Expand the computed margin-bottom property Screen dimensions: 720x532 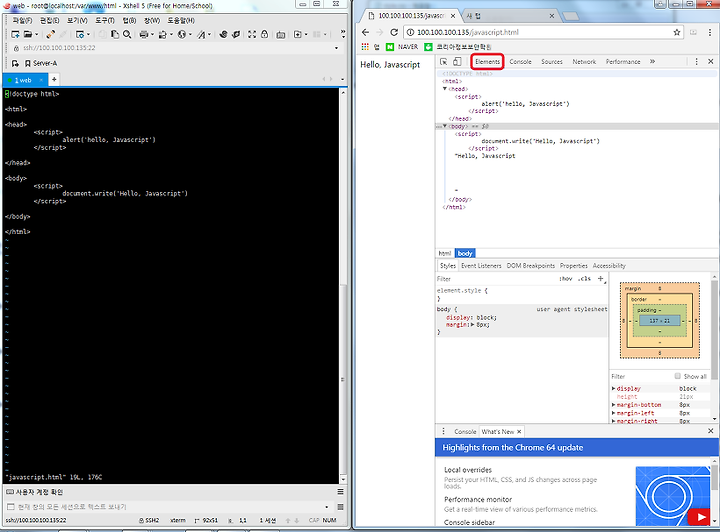click(x=613, y=405)
